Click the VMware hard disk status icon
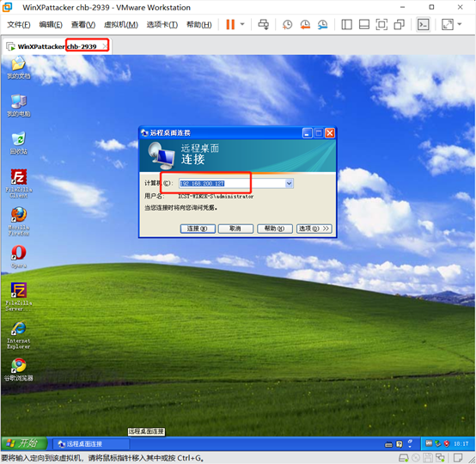Screen dimensions: 476x464 point(404,458)
